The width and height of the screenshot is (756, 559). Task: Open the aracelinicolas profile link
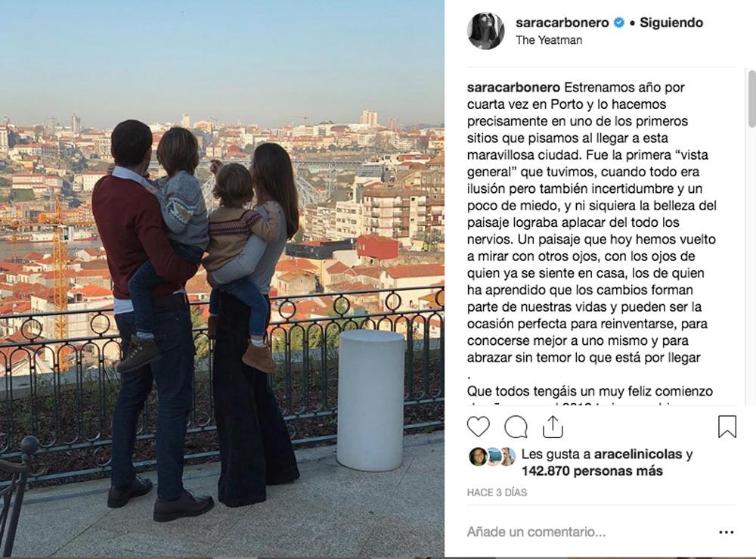tap(638, 454)
